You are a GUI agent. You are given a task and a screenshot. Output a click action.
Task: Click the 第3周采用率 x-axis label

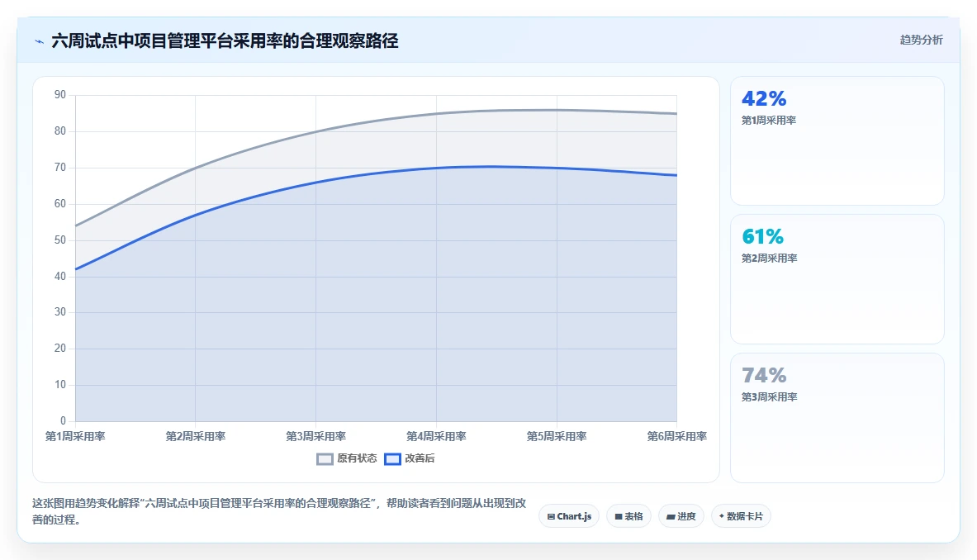(x=316, y=437)
